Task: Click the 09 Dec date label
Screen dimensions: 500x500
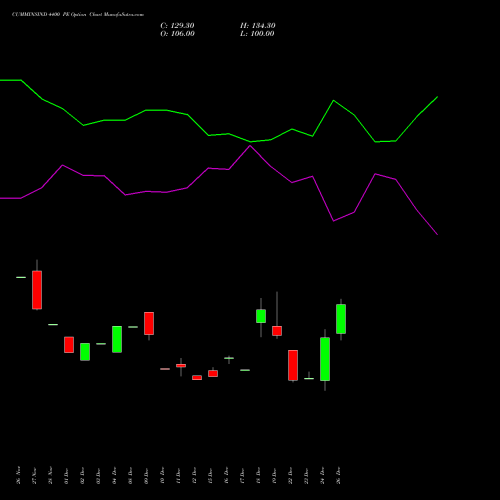Action: tap(146, 475)
